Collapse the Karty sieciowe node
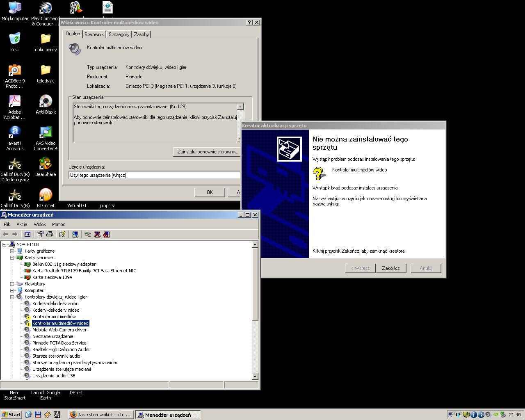 pos(12,258)
